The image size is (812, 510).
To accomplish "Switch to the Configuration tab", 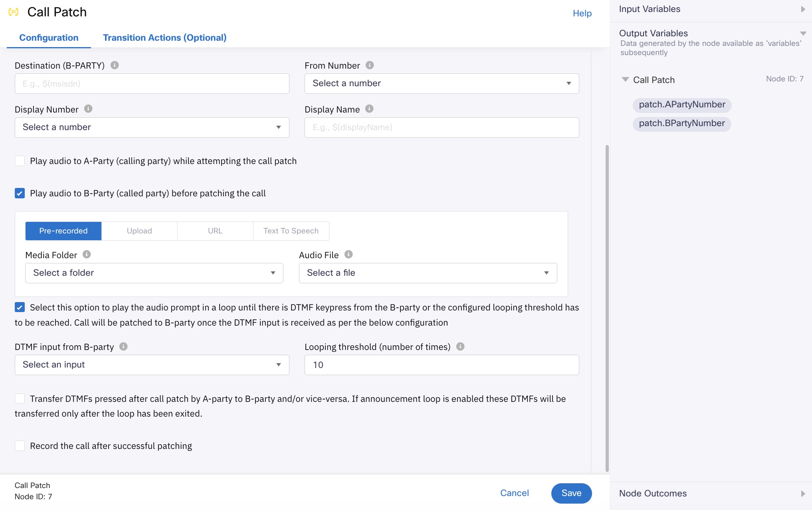I will [49, 38].
